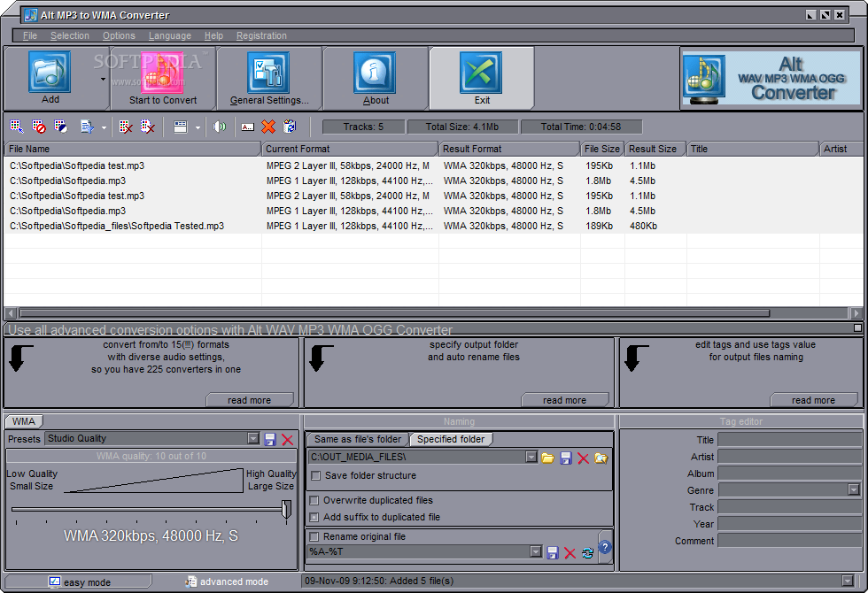The image size is (868, 593).
Task: Save the current WMA preset with floppy icon
Action: 270,439
